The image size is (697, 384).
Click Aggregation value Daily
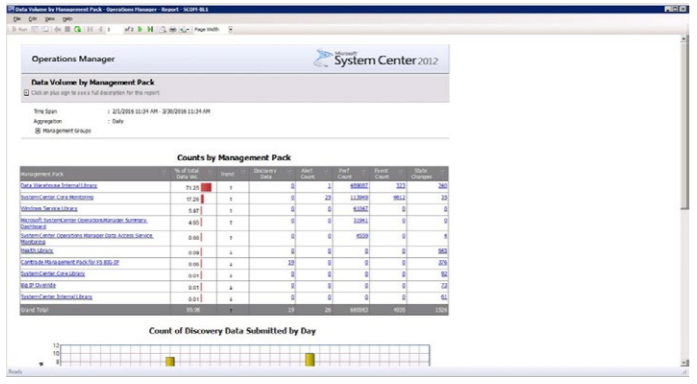(x=118, y=121)
